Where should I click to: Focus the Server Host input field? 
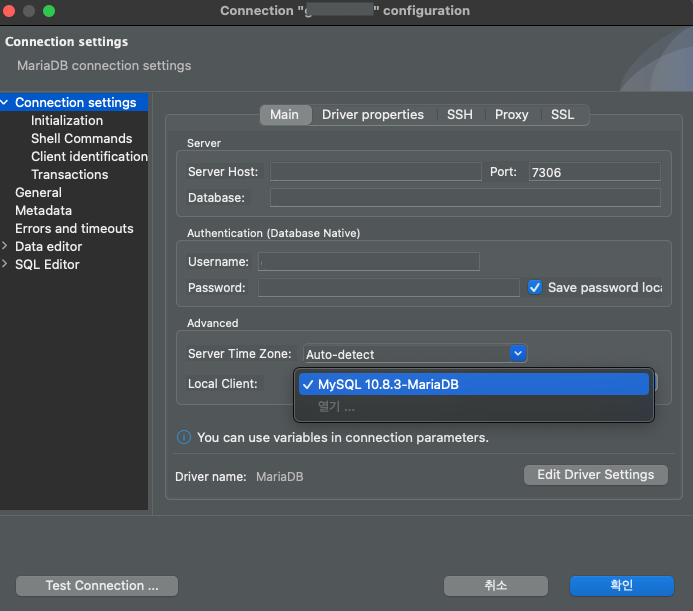click(x=376, y=172)
